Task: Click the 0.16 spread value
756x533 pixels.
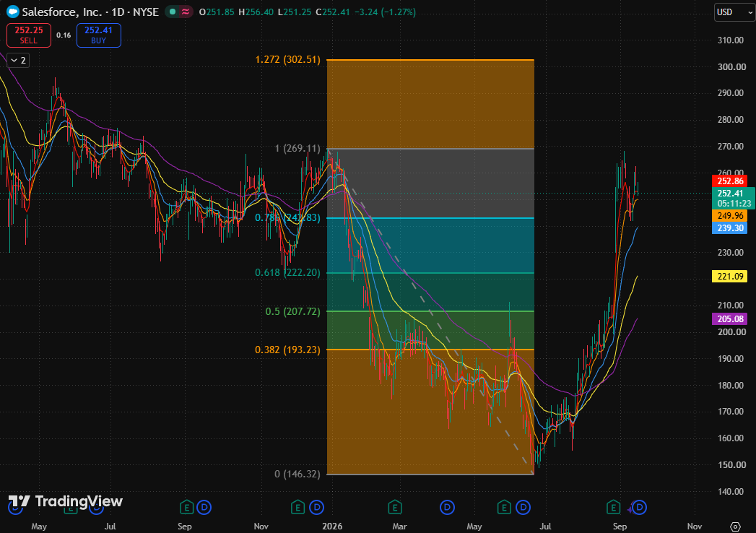Action: [x=64, y=35]
